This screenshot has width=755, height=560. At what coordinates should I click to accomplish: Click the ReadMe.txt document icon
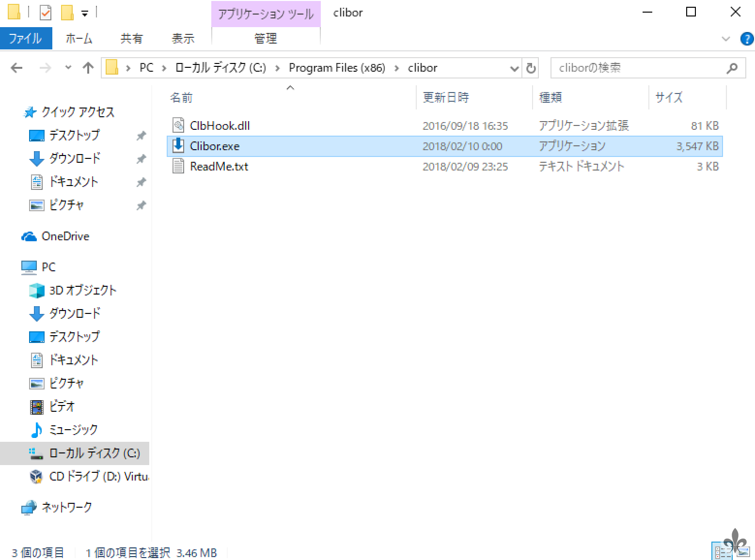tap(178, 166)
